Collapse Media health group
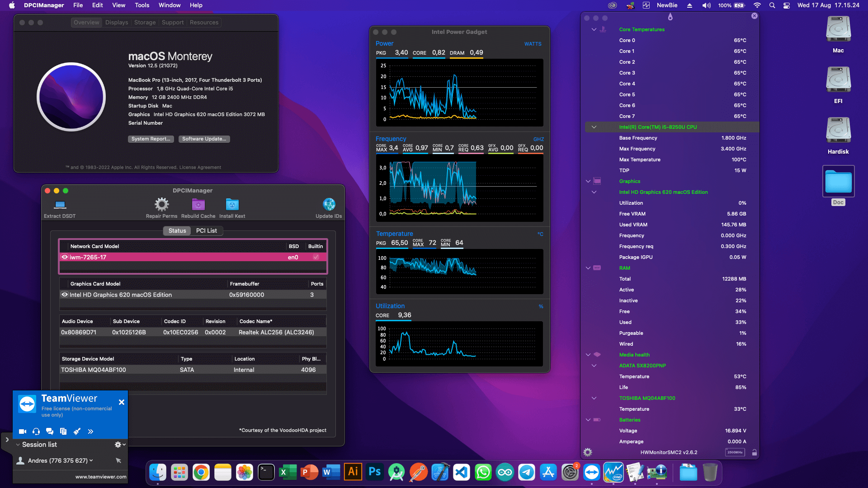This screenshot has height=488, width=868. click(x=588, y=355)
